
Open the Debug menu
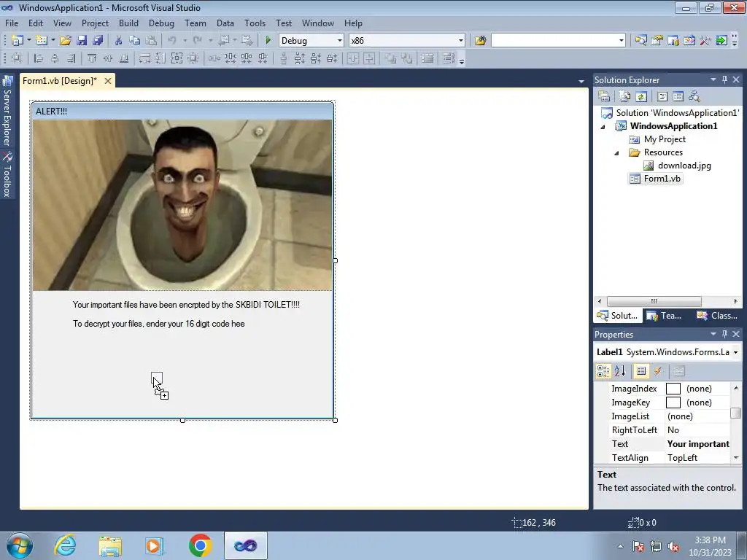pos(161,23)
